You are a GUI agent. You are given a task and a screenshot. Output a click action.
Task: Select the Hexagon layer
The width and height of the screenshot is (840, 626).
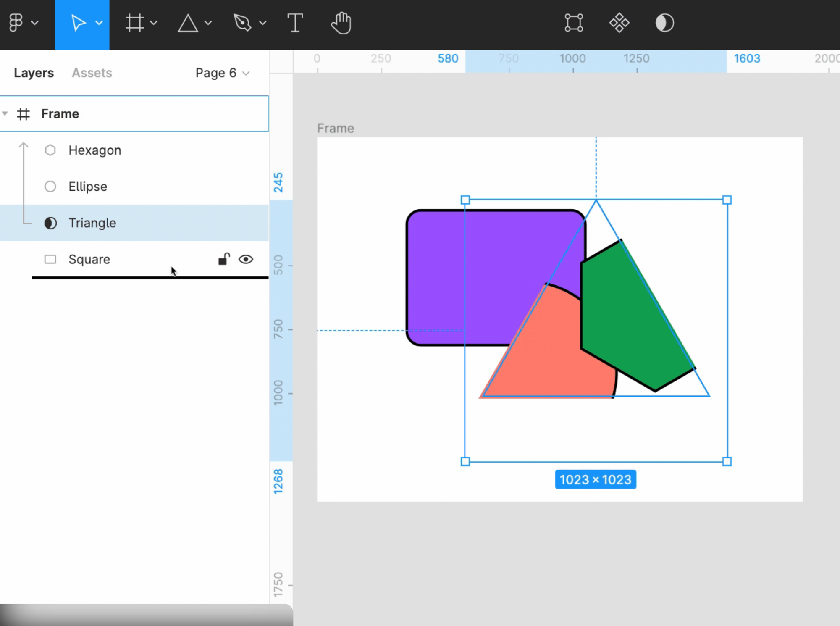tap(94, 150)
